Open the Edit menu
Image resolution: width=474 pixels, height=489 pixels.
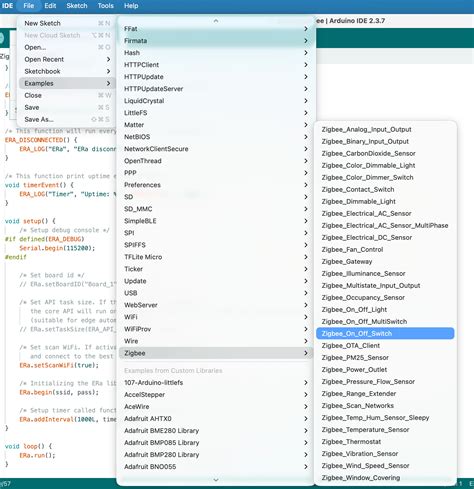pos(50,6)
